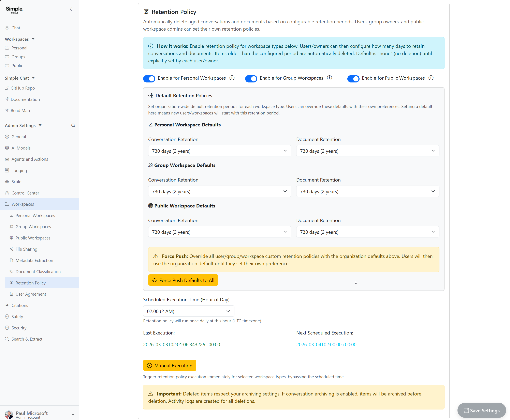Disable retention for Personal Workspaces
Screen dimensions: 510x420
pyautogui.click(x=149, y=79)
